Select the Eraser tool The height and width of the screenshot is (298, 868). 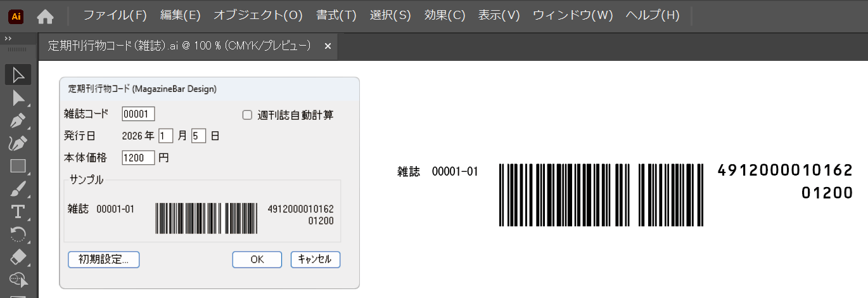coord(18,257)
